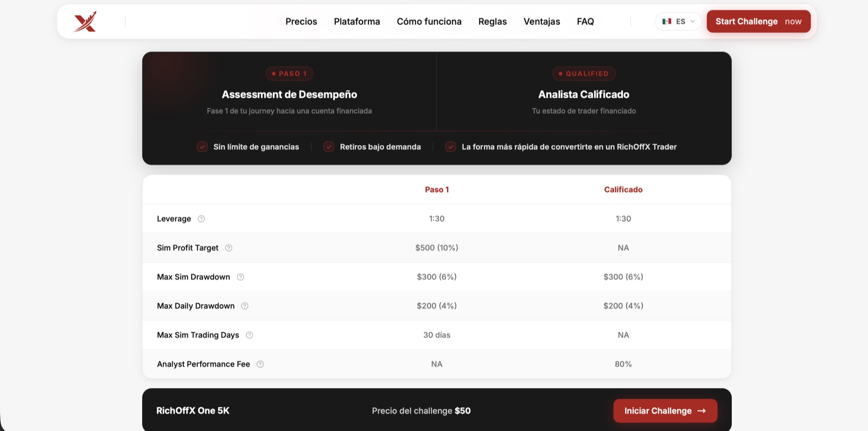Click the checkmark beside Sin límite de ganancias
Screen dimensions: 868x431
pyautogui.click(x=202, y=147)
